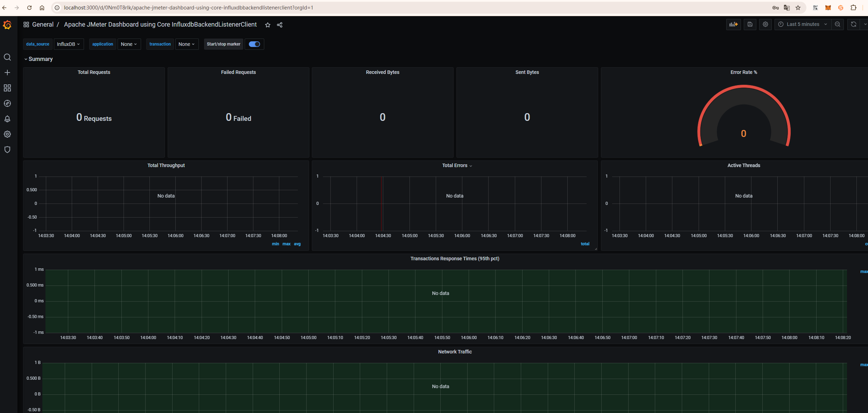Open saved passwords key icon
The image size is (868, 413).
[x=776, y=8]
